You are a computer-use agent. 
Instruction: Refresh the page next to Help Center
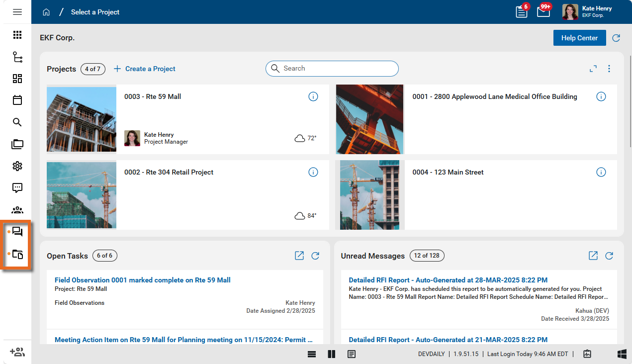(x=616, y=38)
